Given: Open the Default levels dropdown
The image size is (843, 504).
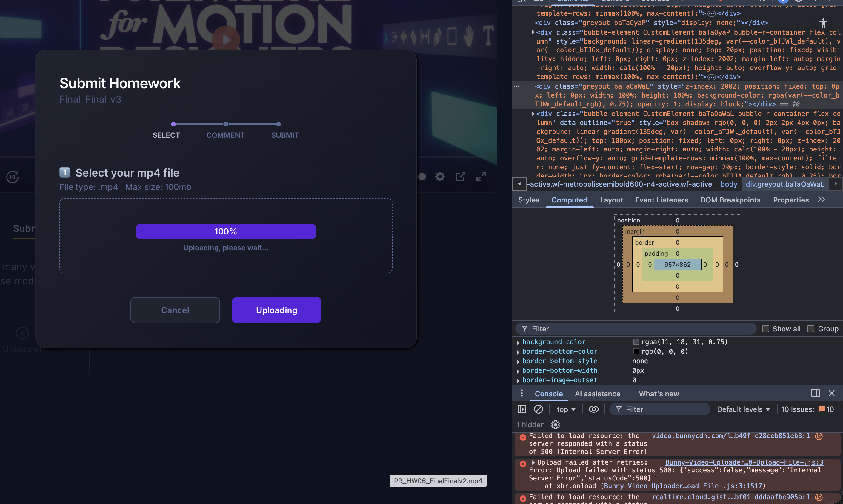Looking at the screenshot, I should 743,409.
